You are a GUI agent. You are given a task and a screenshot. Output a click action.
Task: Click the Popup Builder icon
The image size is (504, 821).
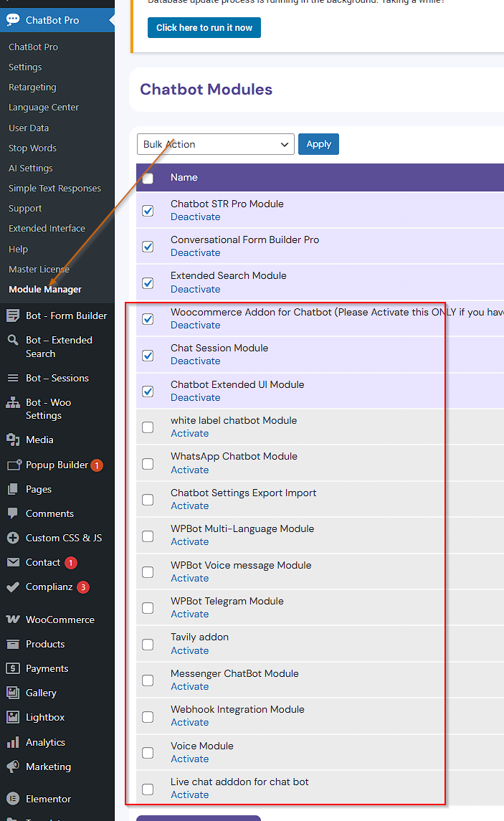(14, 465)
